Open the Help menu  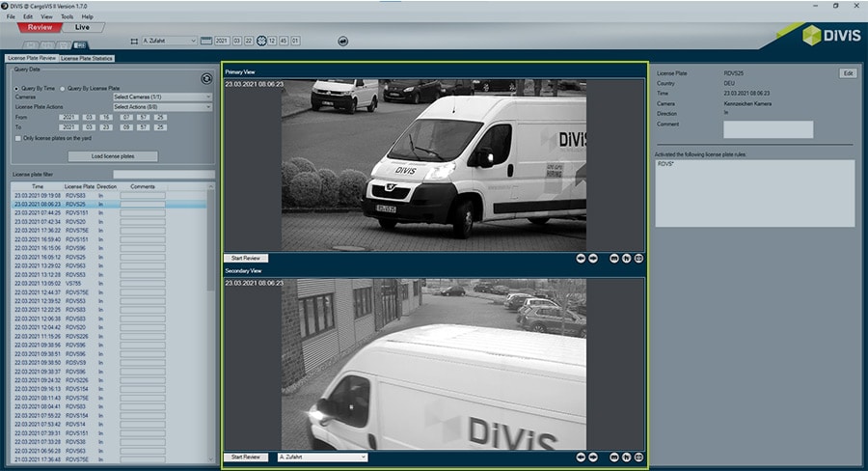88,16
